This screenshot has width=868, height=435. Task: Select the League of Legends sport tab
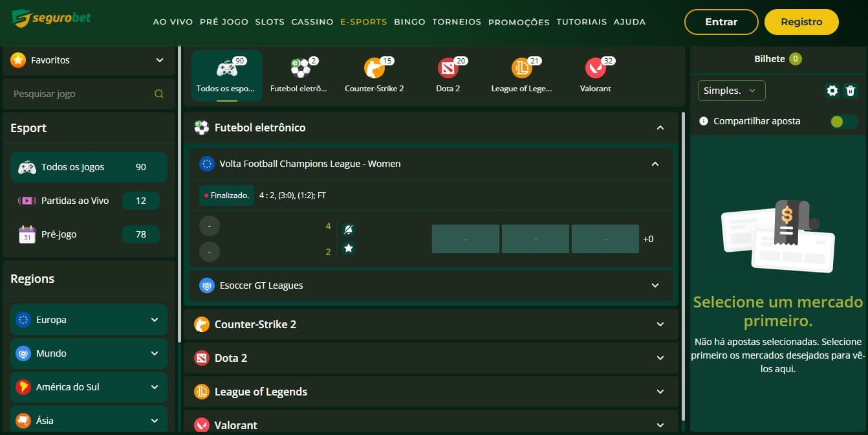pos(521,76)
